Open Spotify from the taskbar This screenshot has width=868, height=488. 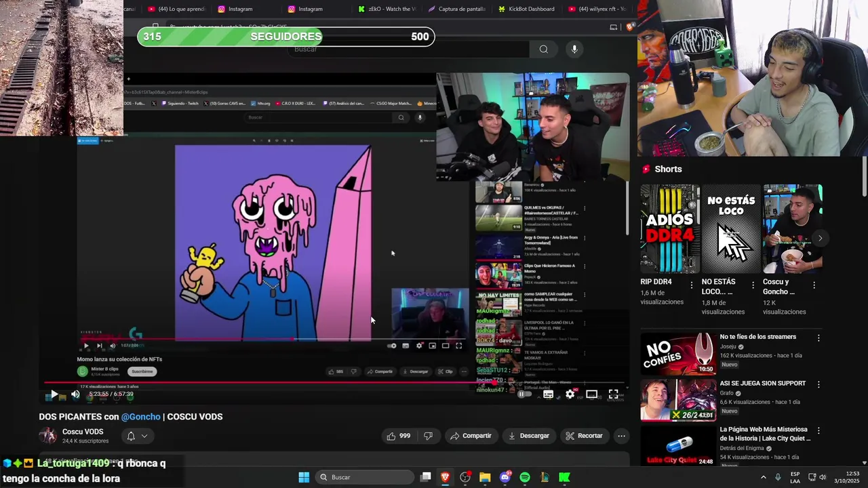coord(525,477)
